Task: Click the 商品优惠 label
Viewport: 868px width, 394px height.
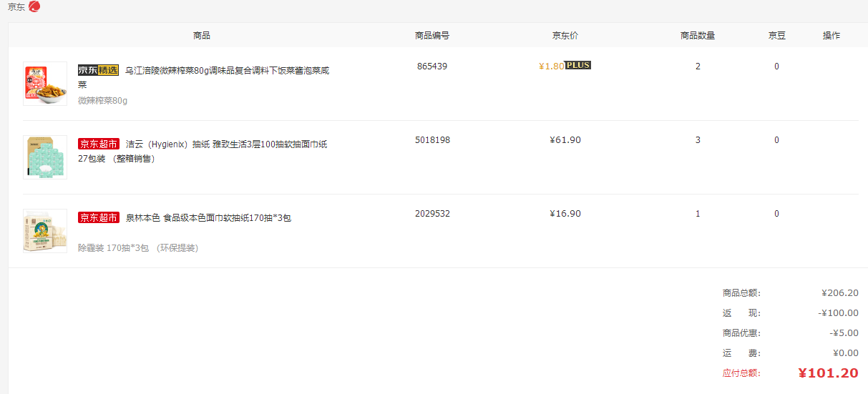Action: click(741, 333)
